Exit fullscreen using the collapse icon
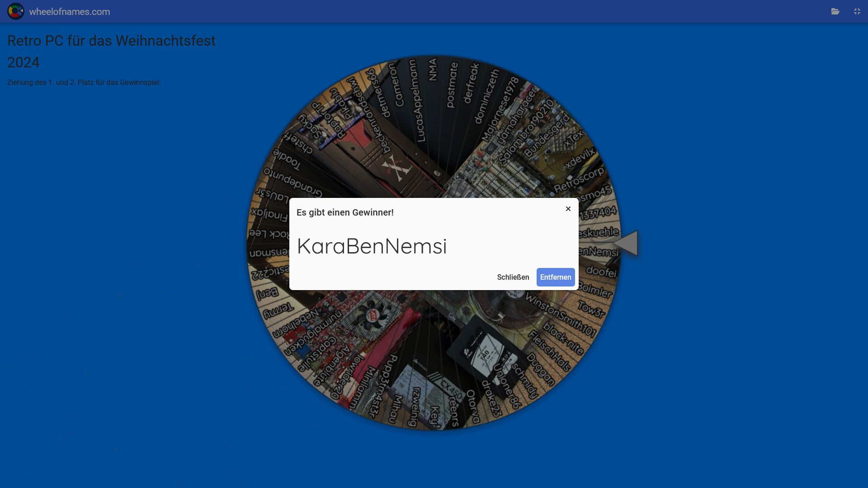Viewport: 868px width, 488px height. pyautogui.click(x=857, y=11)
